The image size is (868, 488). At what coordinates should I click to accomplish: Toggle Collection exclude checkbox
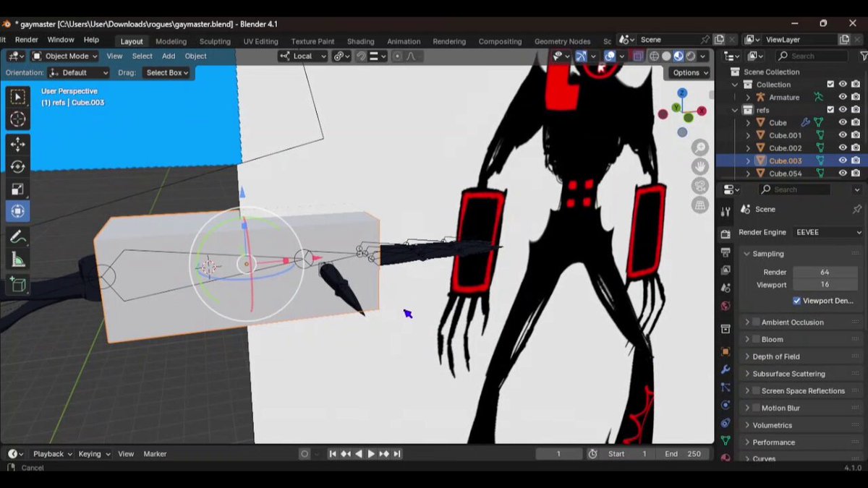(830, 85)
